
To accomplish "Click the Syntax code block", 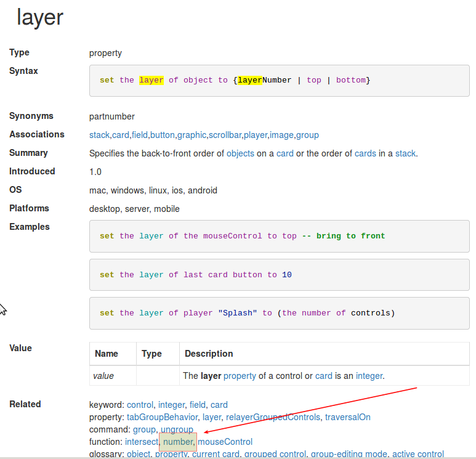I will [279, 81].
